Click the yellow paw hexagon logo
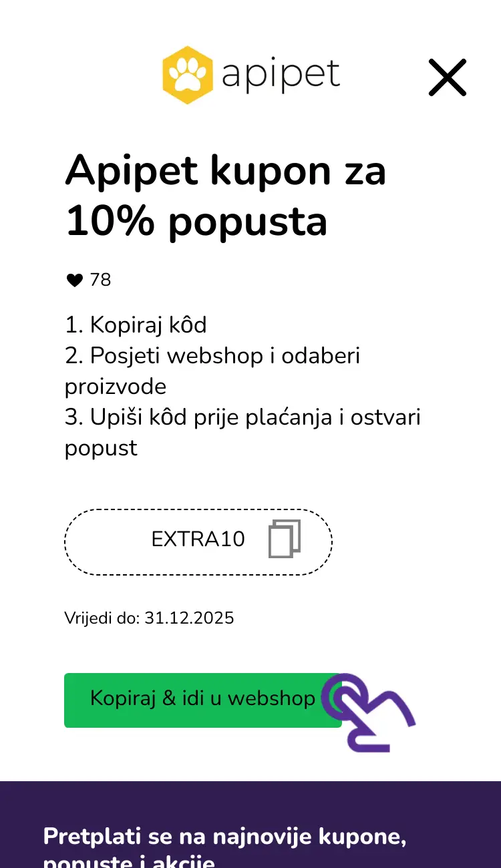The image size is (501, 868). pos(188,75)
